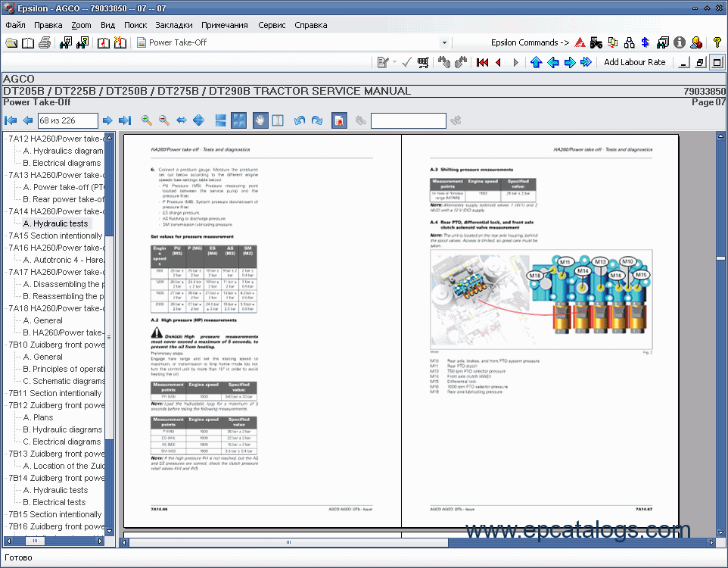
Task: Click the zoom in magnifier icon
Action: point(147,121)
